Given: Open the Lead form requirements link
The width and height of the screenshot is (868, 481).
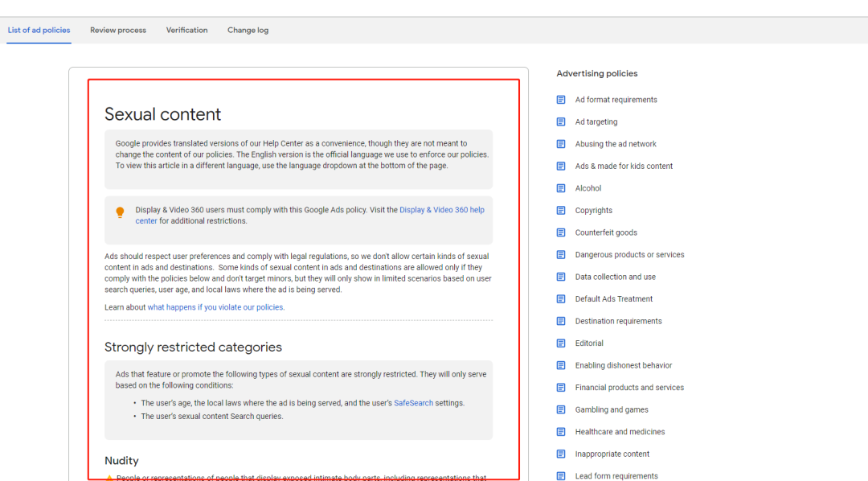Looking at the screenshot, I should 616,476.
